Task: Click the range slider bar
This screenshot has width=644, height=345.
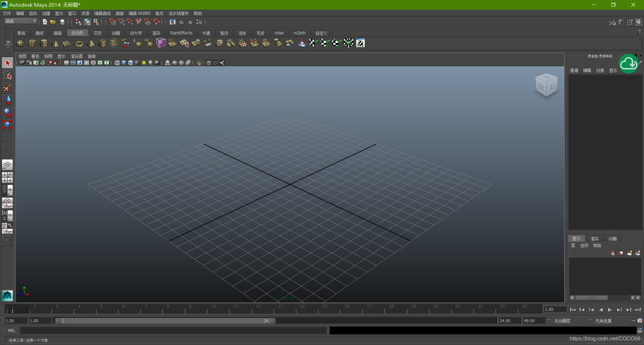Action: [165, 321]
